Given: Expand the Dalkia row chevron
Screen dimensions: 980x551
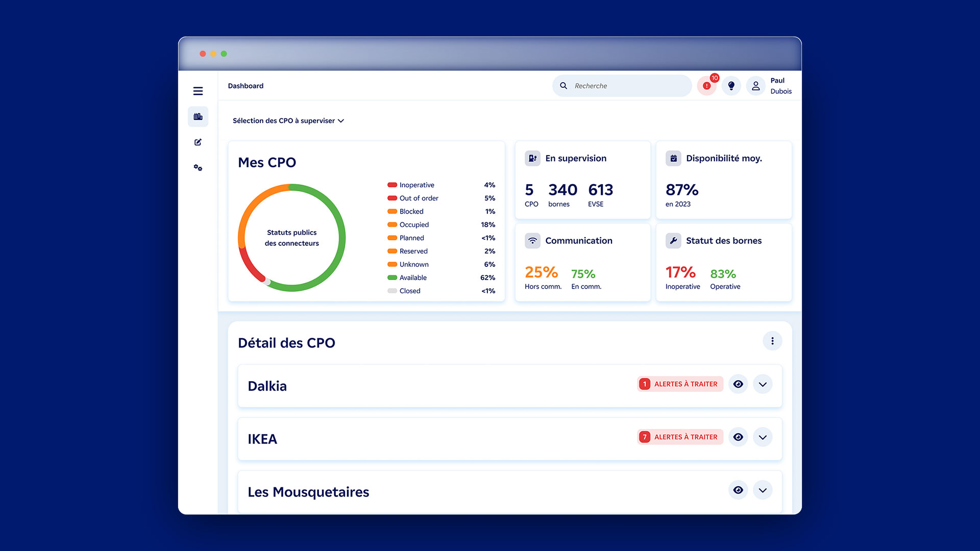Looking at the screenshot, I should coord(763,384).
